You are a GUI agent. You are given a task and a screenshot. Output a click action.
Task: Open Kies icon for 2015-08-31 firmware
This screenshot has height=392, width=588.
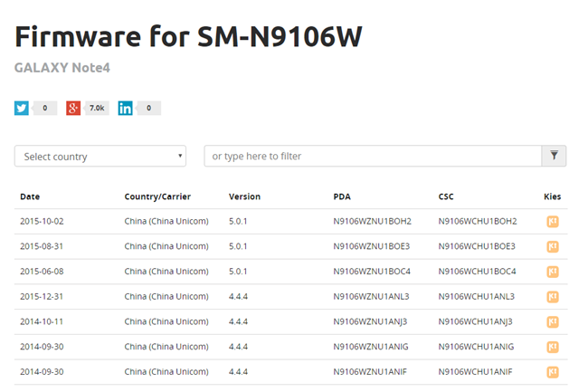tap(552, 246)
